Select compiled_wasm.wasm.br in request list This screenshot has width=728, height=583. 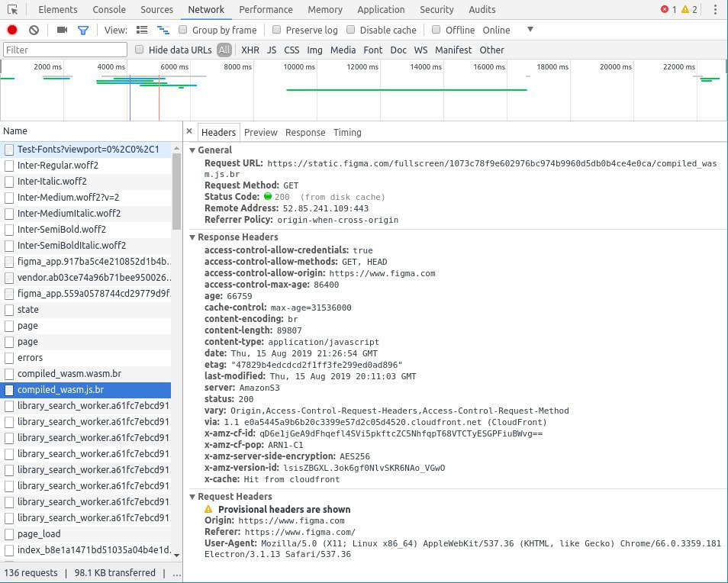pos(69,374)
